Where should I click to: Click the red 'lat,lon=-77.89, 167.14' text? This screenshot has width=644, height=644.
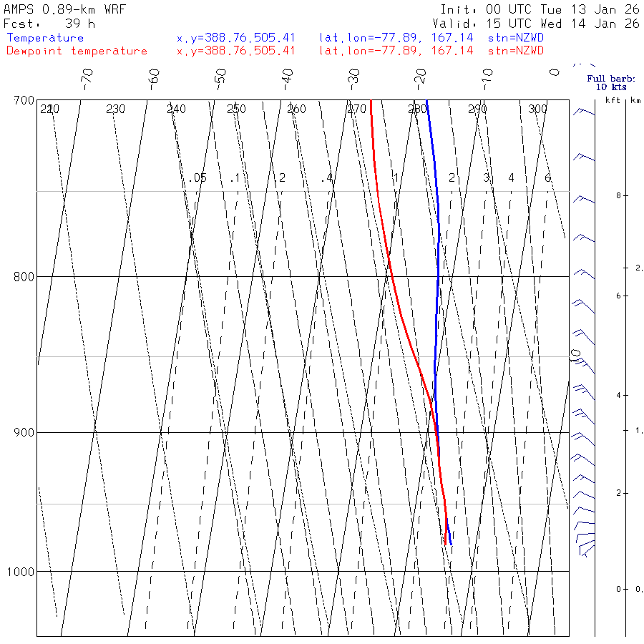coord(396,51)
